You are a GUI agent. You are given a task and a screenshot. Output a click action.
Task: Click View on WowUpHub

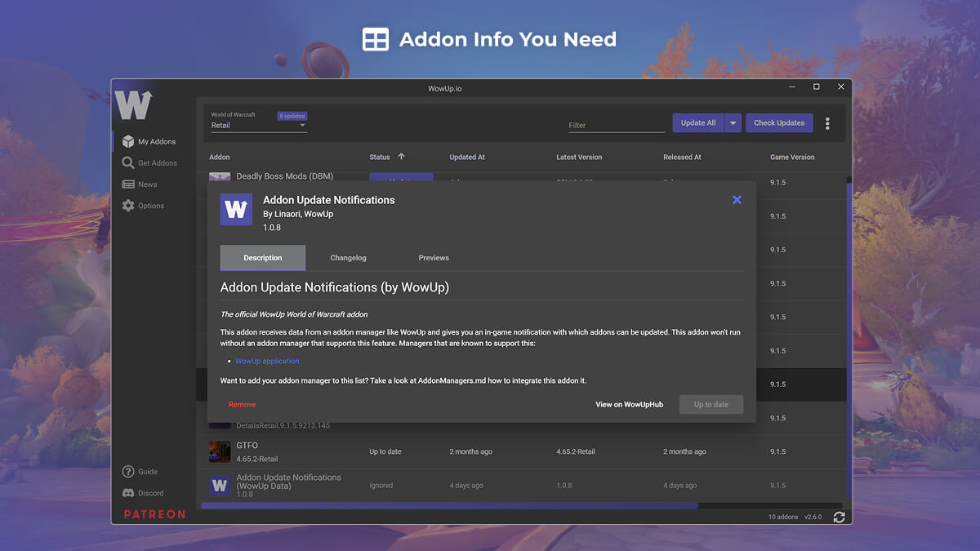(x=629, y=405)
